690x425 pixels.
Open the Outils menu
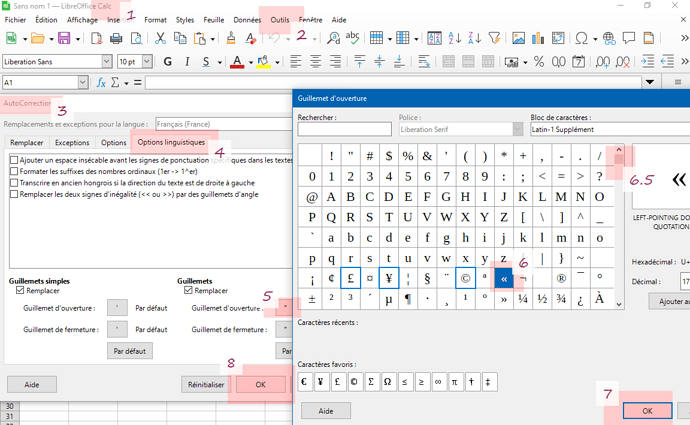pyautogui.click(x=280, y=19)
